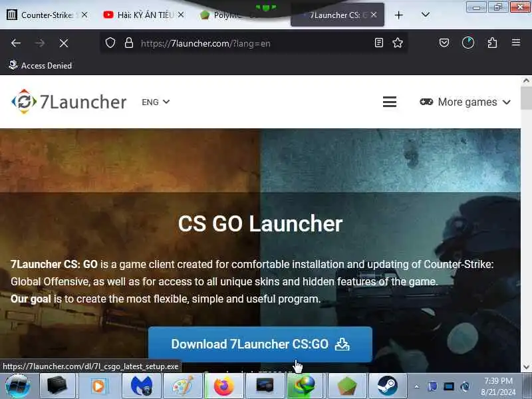
Task: Open the tracking protection shield icon
Action: [110, 43]
